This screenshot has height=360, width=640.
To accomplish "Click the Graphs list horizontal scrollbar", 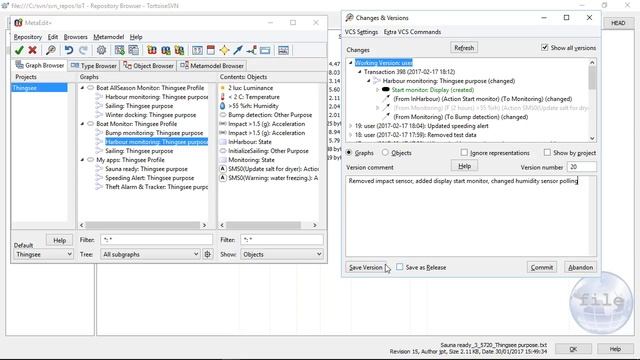I will pyautogui.click(x=143, y=225).
